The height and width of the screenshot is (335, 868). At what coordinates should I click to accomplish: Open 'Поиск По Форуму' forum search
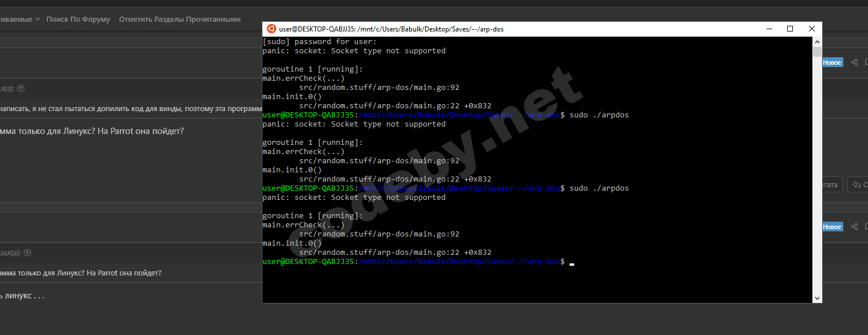tap(78, 19)
